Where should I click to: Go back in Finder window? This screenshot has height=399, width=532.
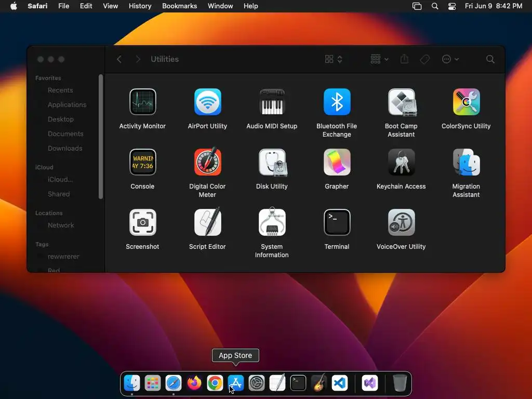click(x=119, y=59)
